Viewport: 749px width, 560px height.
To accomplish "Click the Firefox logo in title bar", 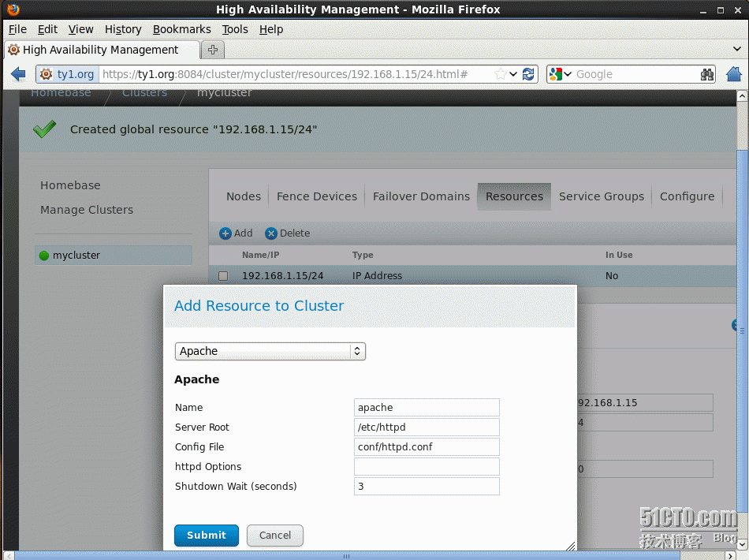I will pyautogui.click(x=13, y=9).
